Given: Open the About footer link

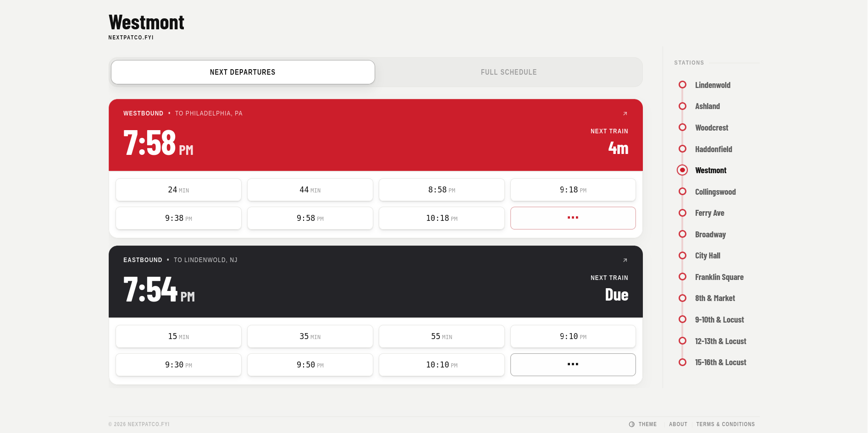Looking at the screenshot, I should (678, 424).
